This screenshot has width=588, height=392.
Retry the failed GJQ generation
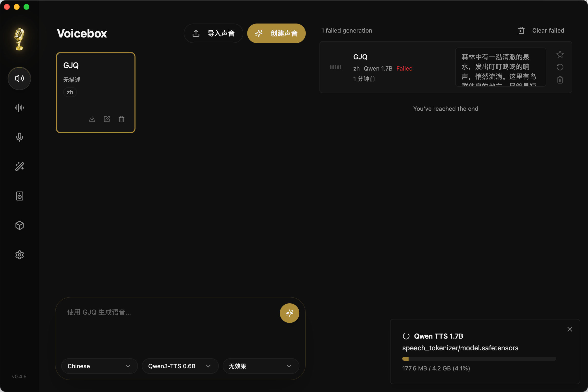click(x=560, y=67)
